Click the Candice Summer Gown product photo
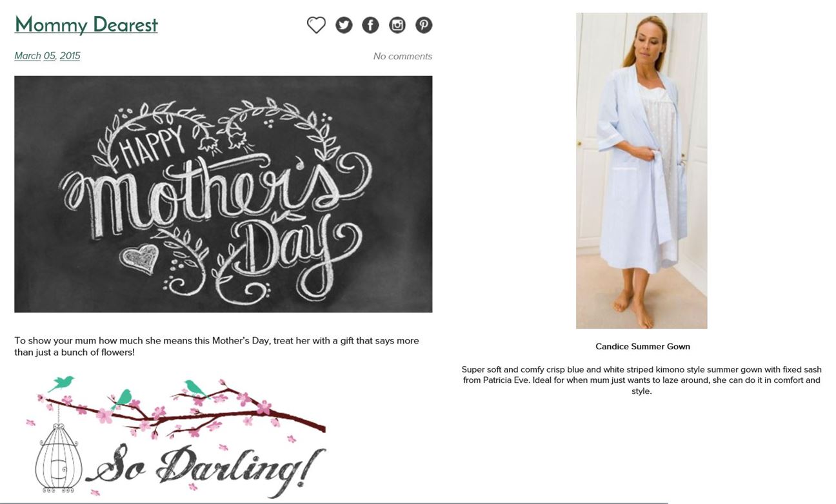Viewport: 836px width, 504px height. click(x=642, y=171)
